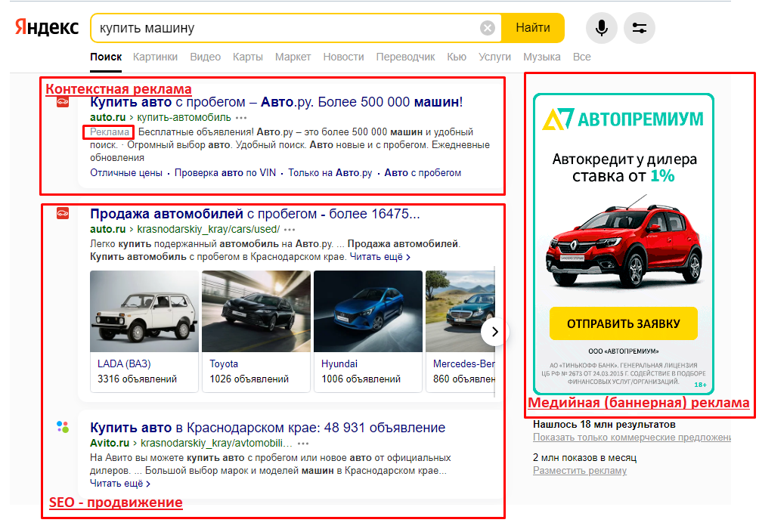759x532 pixels.
Task: Start voice search with the microphone icon
Action: coord(601,28)
